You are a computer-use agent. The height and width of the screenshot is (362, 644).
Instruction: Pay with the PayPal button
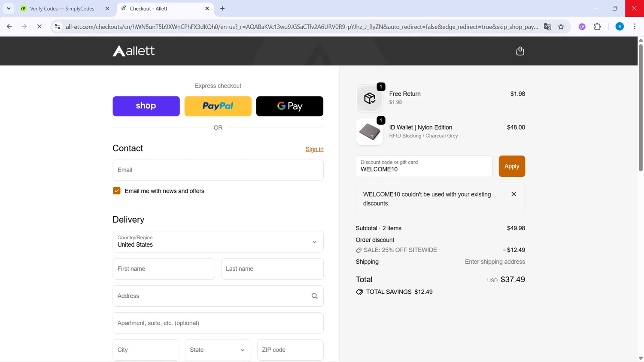pyautogui.click(x=218, y=106)
